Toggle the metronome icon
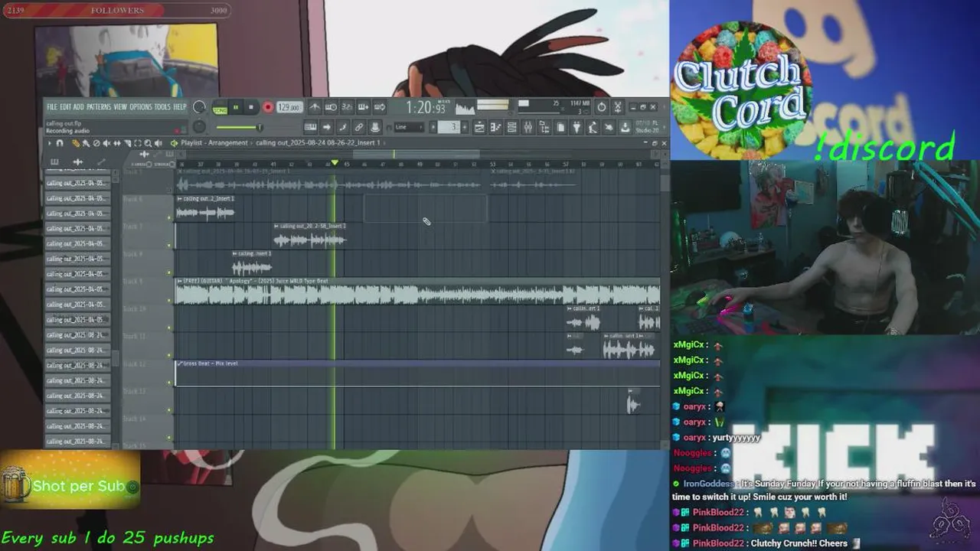Image resolution: width=980 pixels, height=551 pixels. click(314, 107)
